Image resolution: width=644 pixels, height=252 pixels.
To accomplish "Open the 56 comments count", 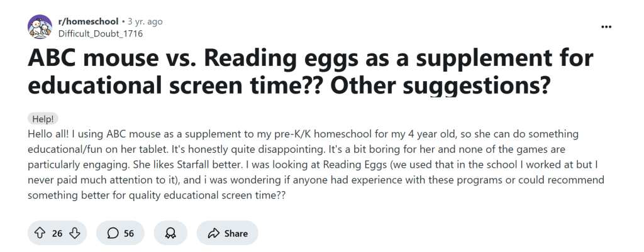I will [x=128, y=233].
